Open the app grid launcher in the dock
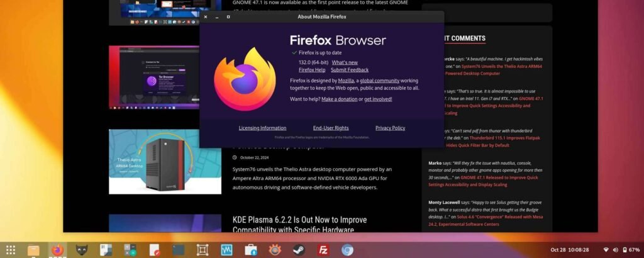This screenshot has width=644, height=258. point(11,250)
